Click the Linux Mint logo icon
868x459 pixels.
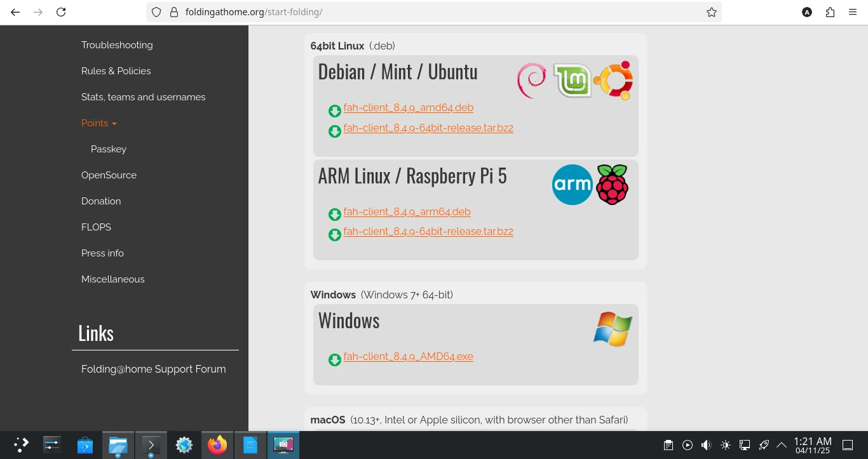(572, 79)
